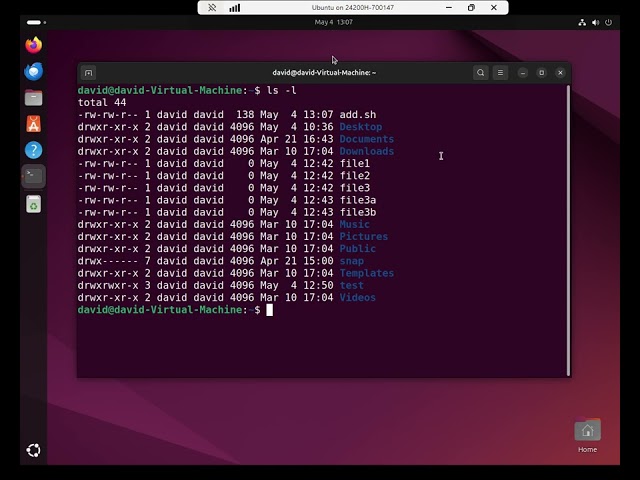Click the terminal title david@david-Virtual-Machine

click(324, 73)
